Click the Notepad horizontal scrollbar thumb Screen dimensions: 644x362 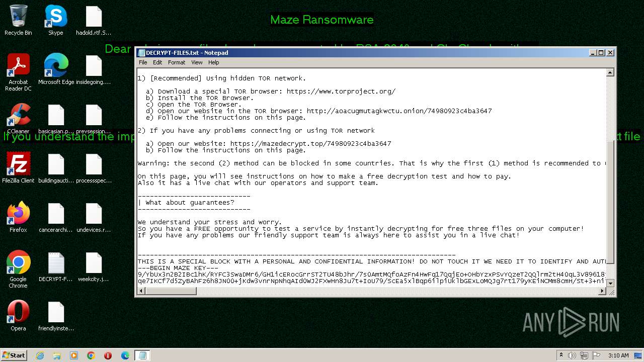click(171, 292)
